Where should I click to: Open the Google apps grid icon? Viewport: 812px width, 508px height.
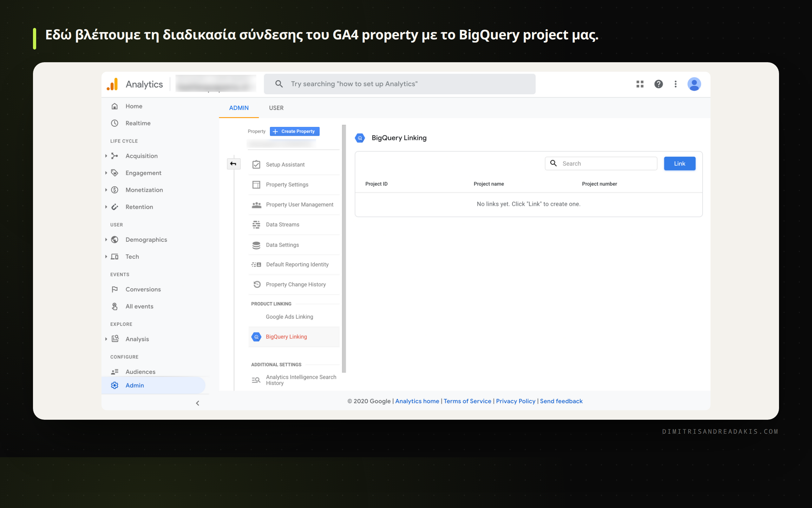(640, 84)
